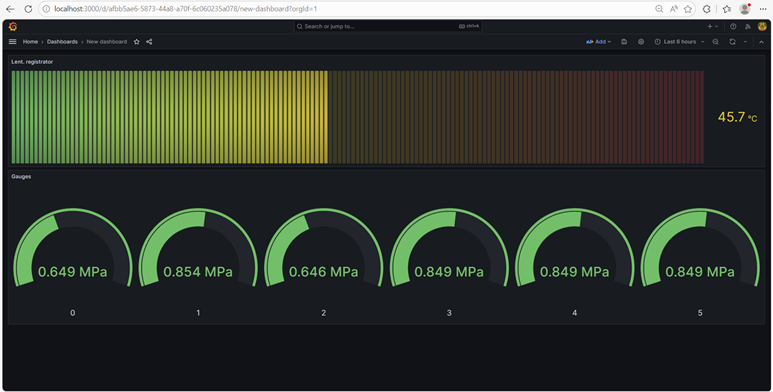Save the dashboard with disk icon
This screenshot has height=392, width=773.
tap(624, 42)
